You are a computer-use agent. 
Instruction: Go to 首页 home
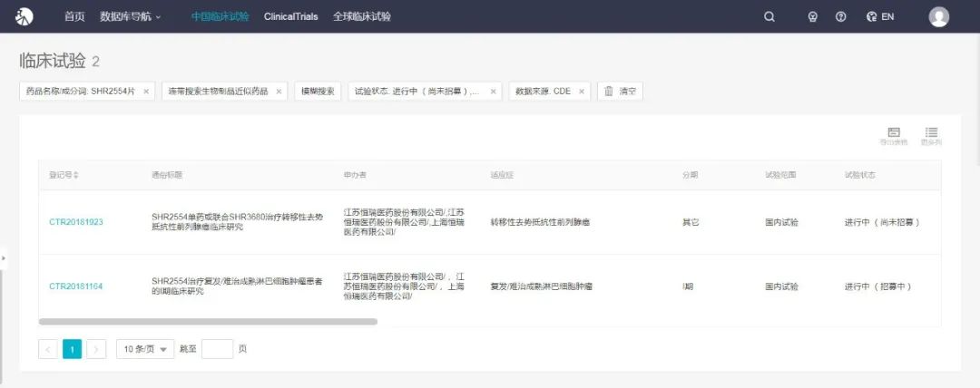(74, 17)
